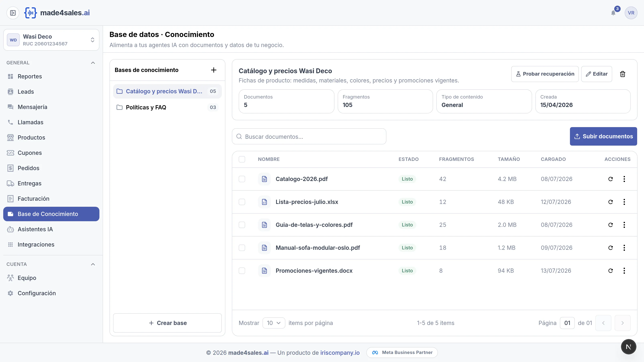Open the VR user avatar menu
The image size is (644, 362).
click(x=631, y=13)
